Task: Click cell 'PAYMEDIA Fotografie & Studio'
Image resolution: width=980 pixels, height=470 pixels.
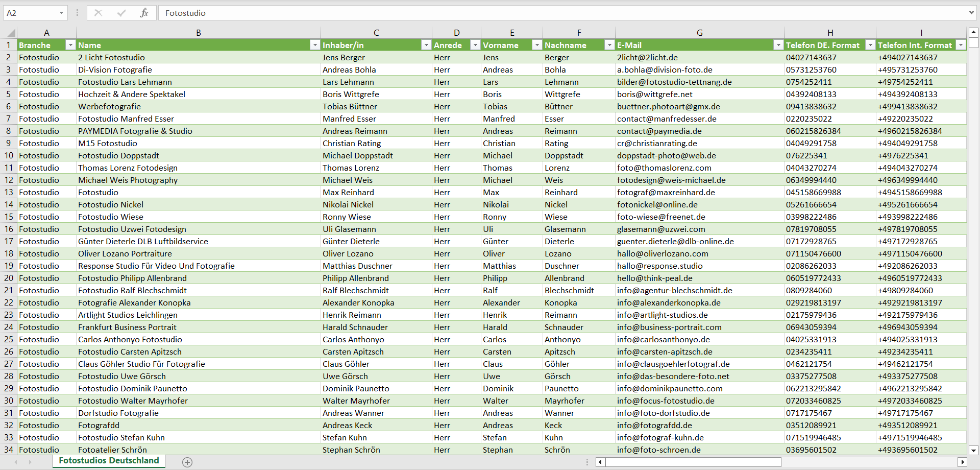Action: click(199, 131)
